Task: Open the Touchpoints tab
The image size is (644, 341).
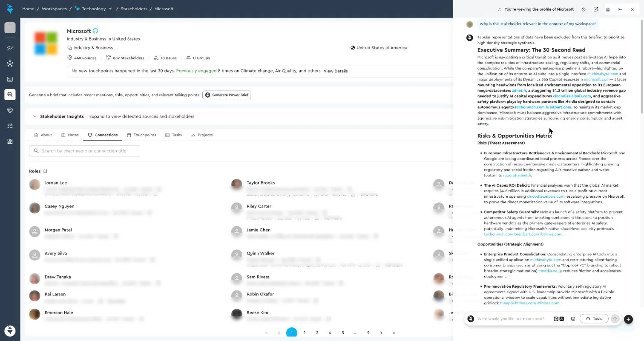Action: (x=141, y=135)
